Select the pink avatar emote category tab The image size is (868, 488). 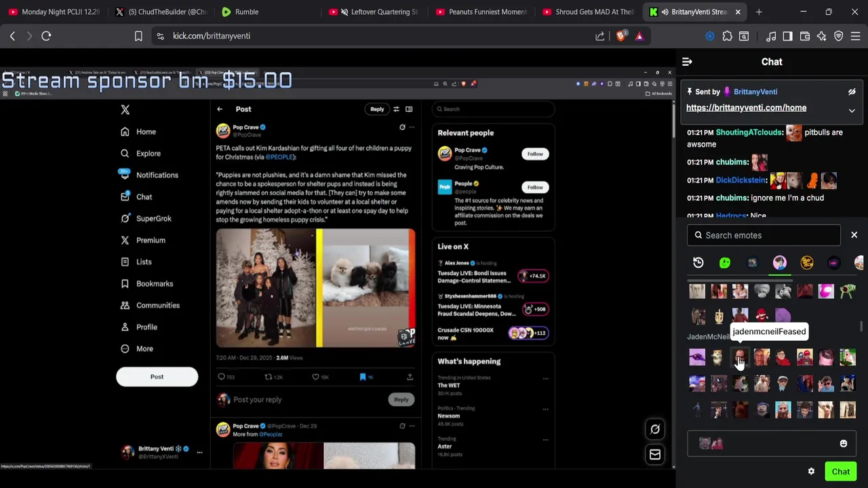780,262
